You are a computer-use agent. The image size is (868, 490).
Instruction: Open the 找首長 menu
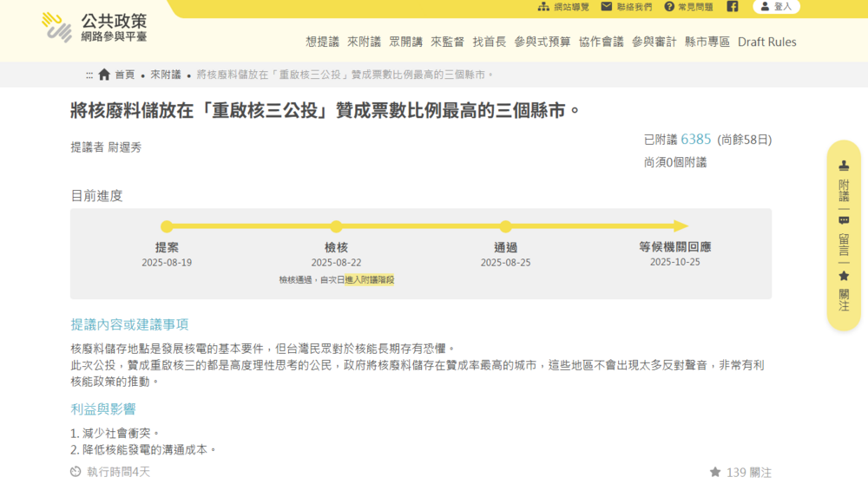point(490,42)
